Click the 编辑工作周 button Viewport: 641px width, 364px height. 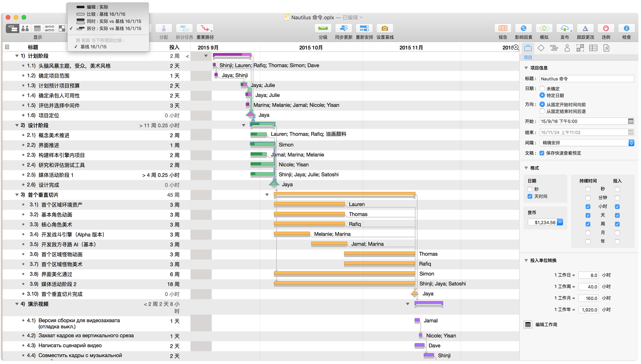528,324
